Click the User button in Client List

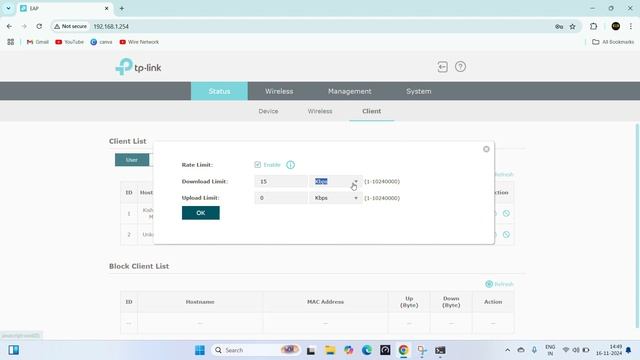click(132, 160)
